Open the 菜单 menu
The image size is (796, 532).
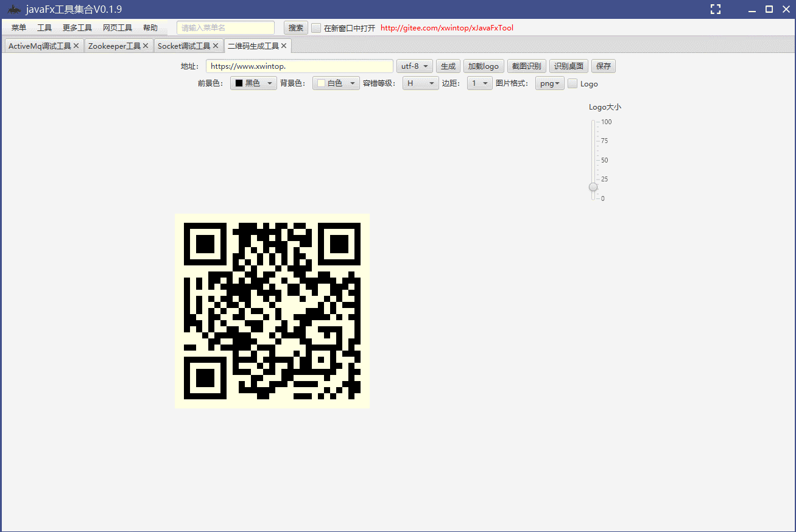19,28
